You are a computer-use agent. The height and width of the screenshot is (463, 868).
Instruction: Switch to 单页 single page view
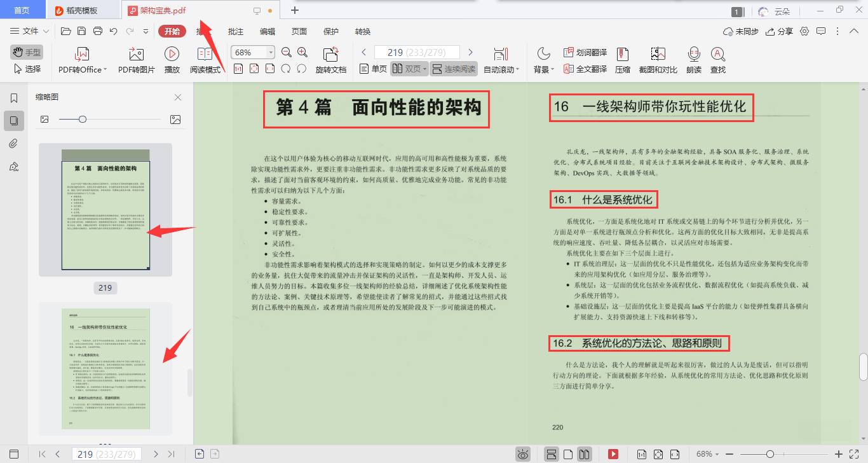[x=373, y=69]
